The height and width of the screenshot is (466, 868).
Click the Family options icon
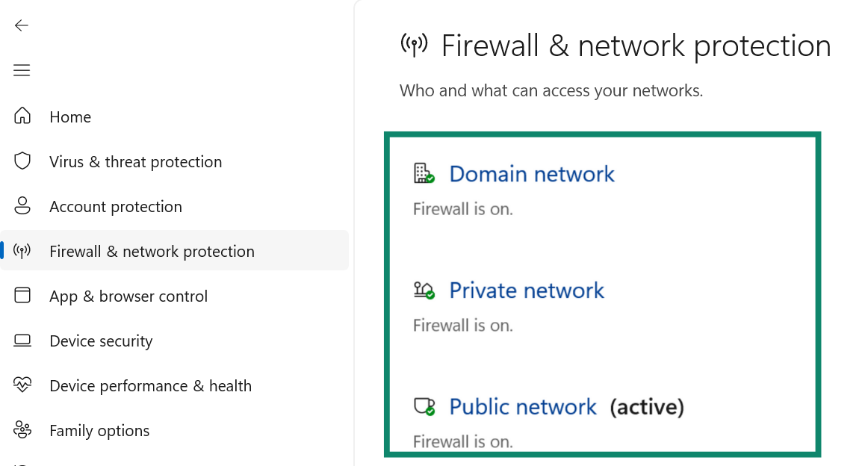(22, 430)
